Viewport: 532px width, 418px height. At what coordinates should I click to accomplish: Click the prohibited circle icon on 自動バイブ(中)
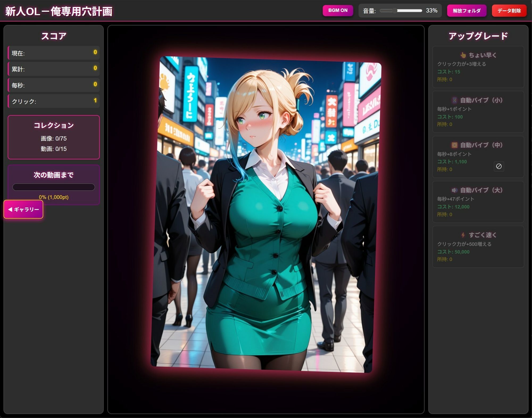click(499, 166)
